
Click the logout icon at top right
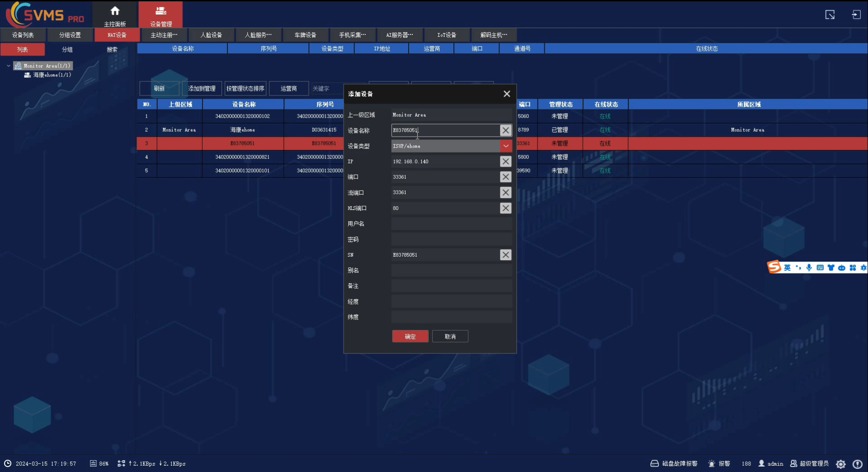pyautogui.click(x=856, y=15)
